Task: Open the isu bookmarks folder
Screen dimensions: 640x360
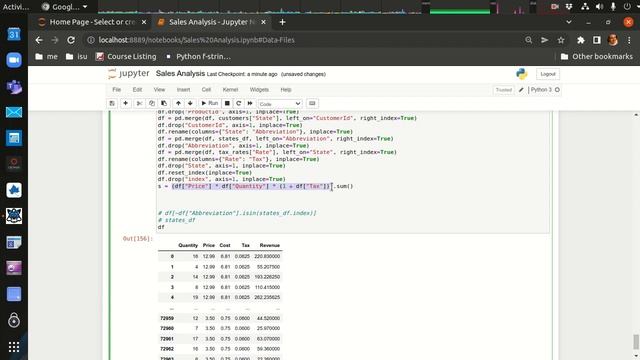Action: [77, 56]
